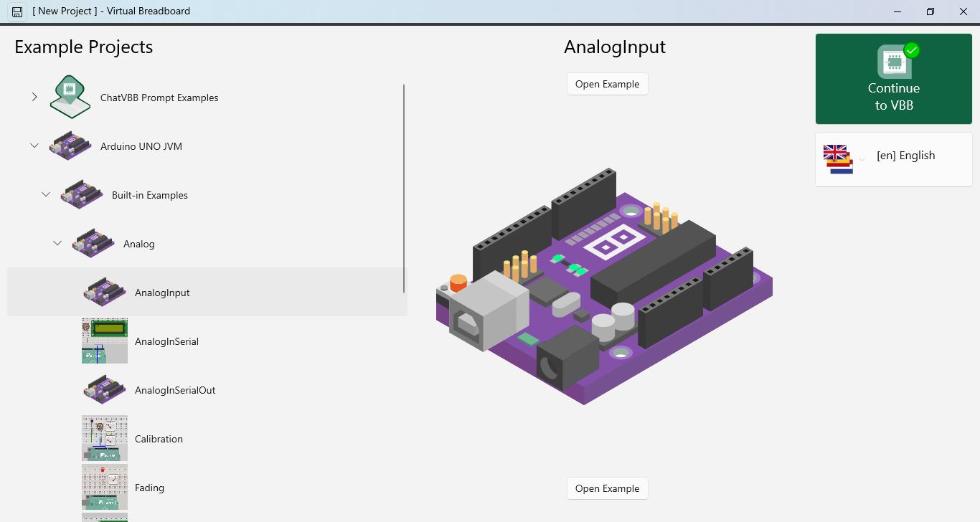Select the AnalogInSerial example label
This screenshot has height=522, width=980.
166,341
